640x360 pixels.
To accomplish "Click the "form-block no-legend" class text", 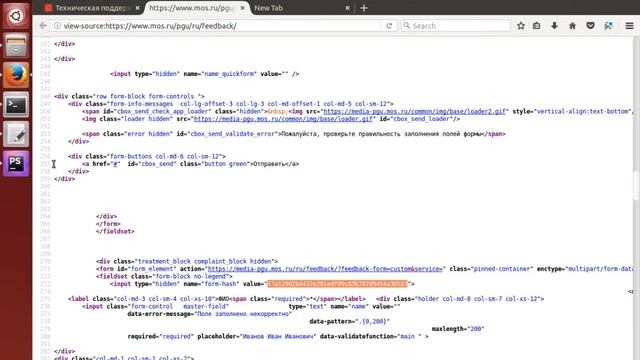I will [x=191, y=276].
